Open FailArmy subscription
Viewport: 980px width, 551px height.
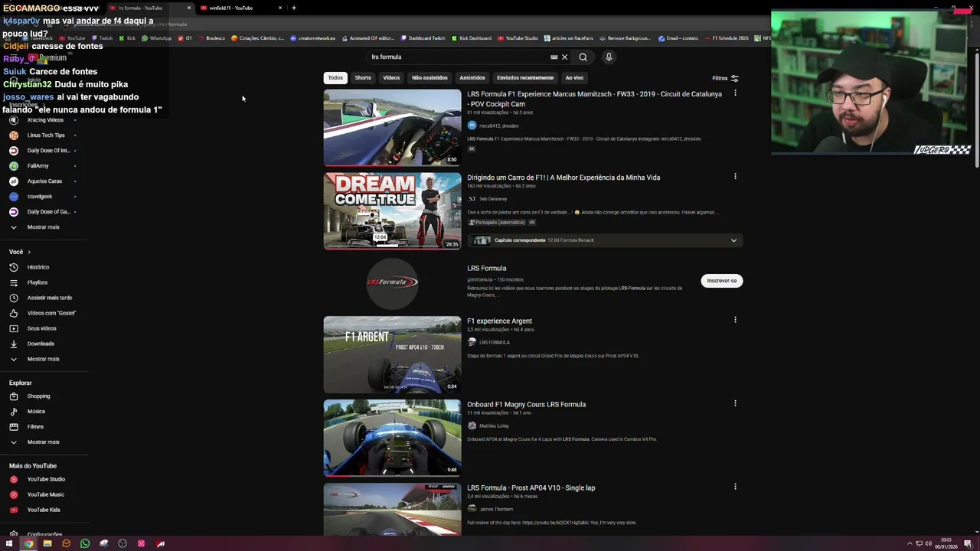pos(38,166)
